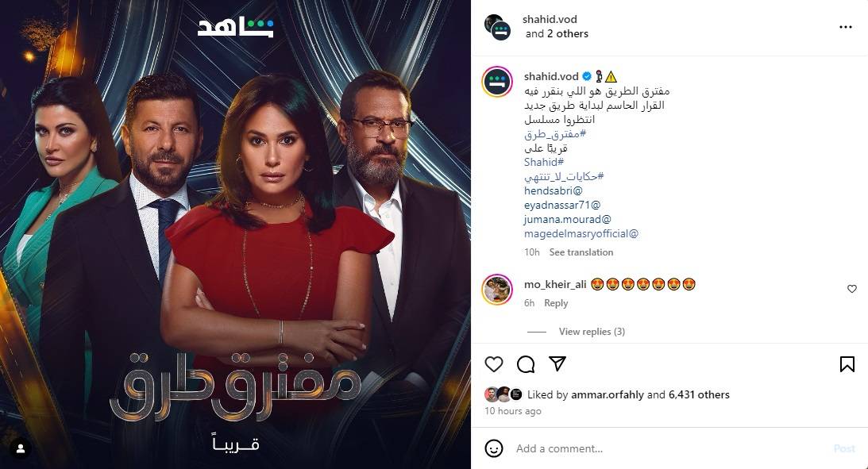The width and height of the screenshot is (868, 469).
Task: Open shahid.vod profile avatar in the caption
Action: click(x=498, y=82)
